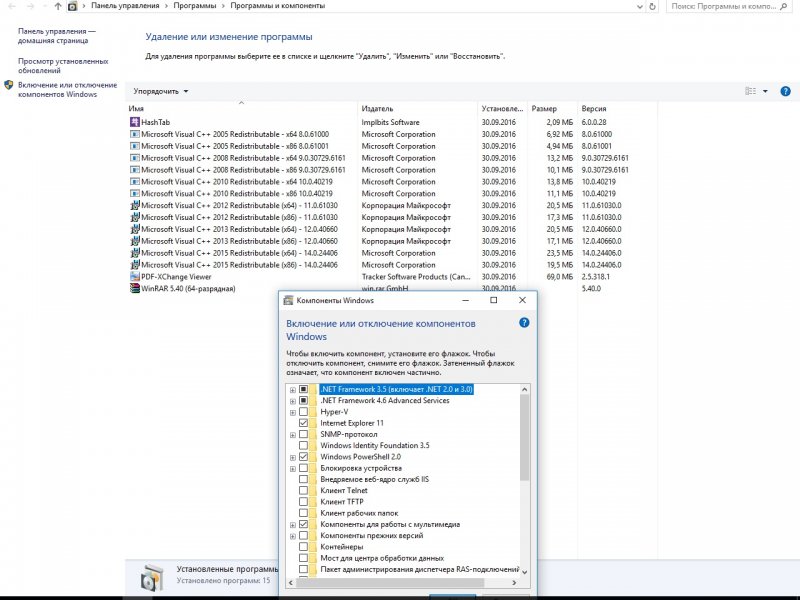This screenshot has width=800, height=600.
Task: Expand .NET Framework 3.5 tree node
Action: click(293, 390)
